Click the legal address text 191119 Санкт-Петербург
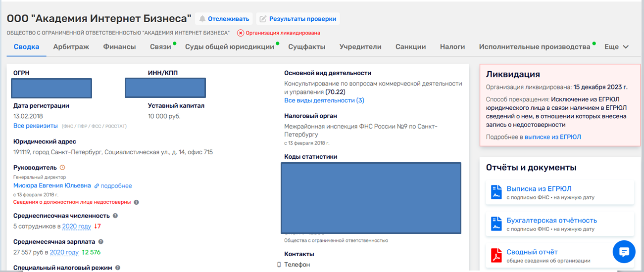The height and width of the screenshot is (272, 644). 113,152
